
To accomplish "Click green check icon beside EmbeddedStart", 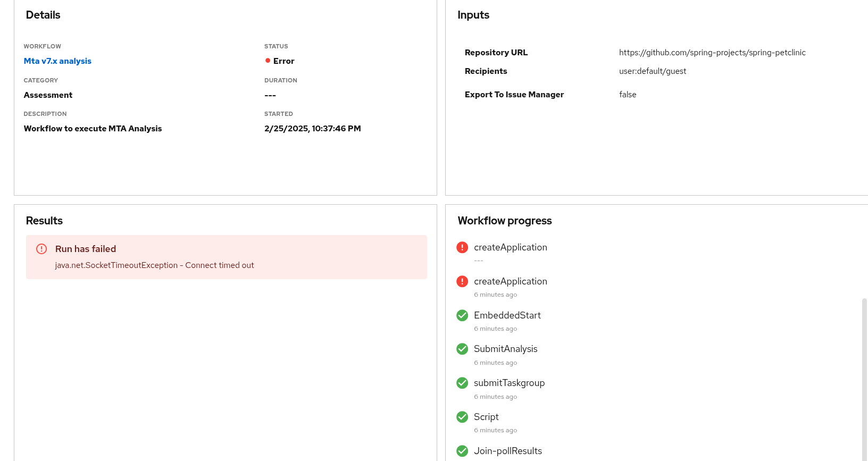I will tap(462, 315).
